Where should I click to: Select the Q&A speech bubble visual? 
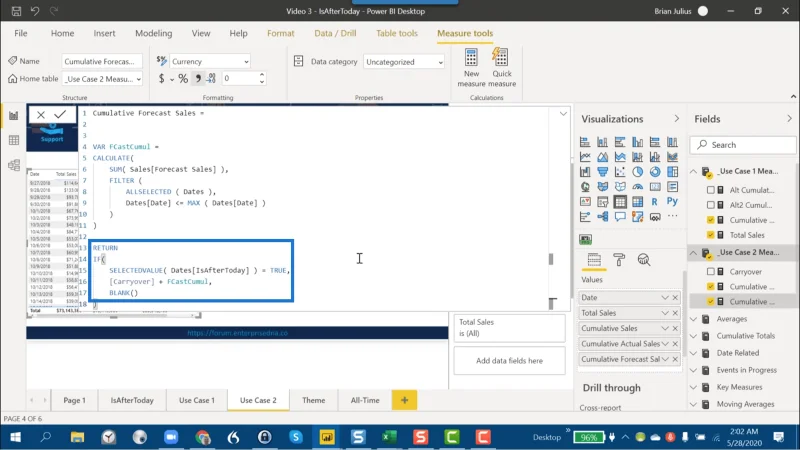pyautogui.click(x=620, y=216)
